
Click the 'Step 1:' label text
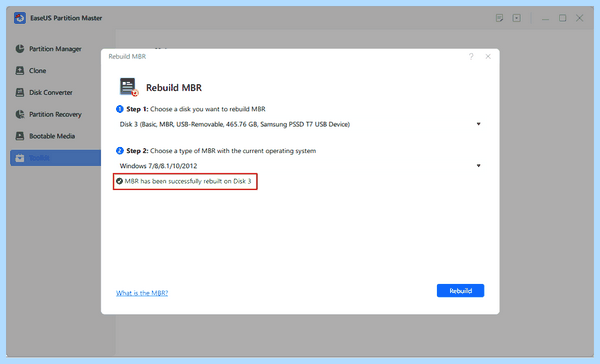click(x=137, y=109)
